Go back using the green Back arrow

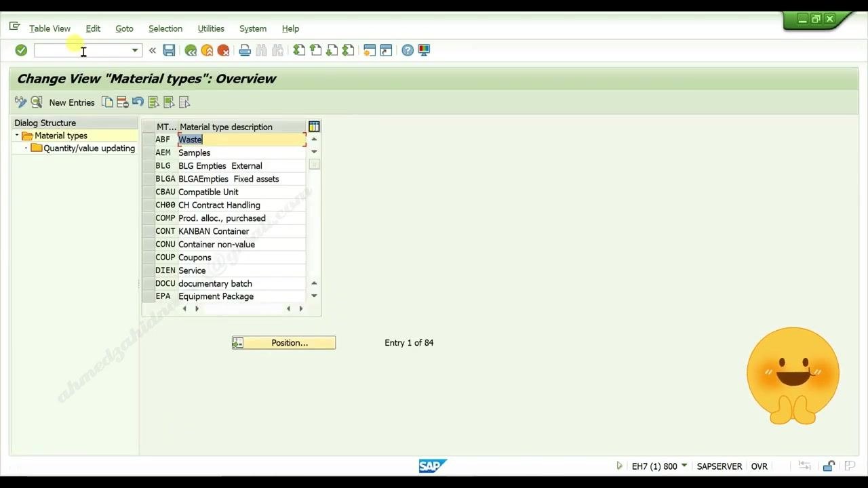pos(191,50)
